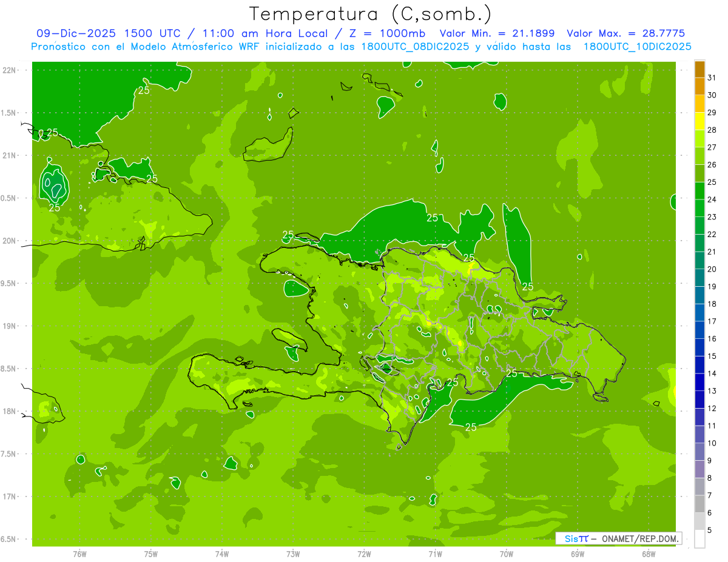The width and height of the screenshot is (728, 562).
Task: Click the '9.5N' latitude axis label
Action: pyautogui.click(x=9, y=283)
